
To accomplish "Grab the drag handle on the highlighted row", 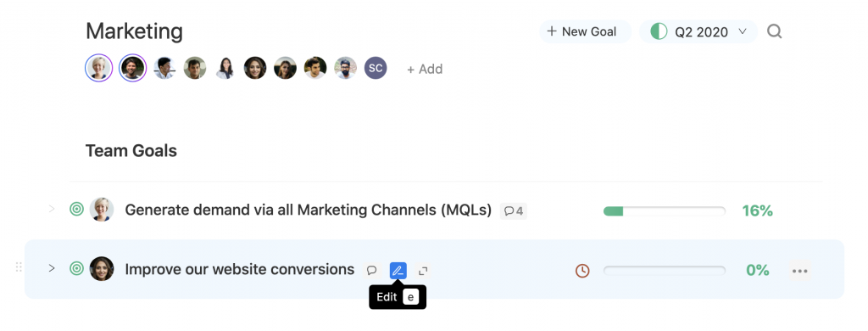I will click(x=19, y=268).
